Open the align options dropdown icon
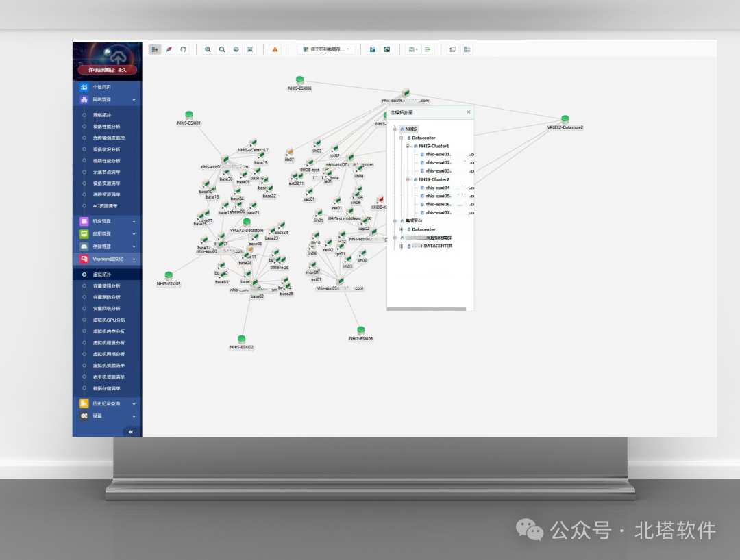Viewport: 740px width, 560px height. click(413, 49)
